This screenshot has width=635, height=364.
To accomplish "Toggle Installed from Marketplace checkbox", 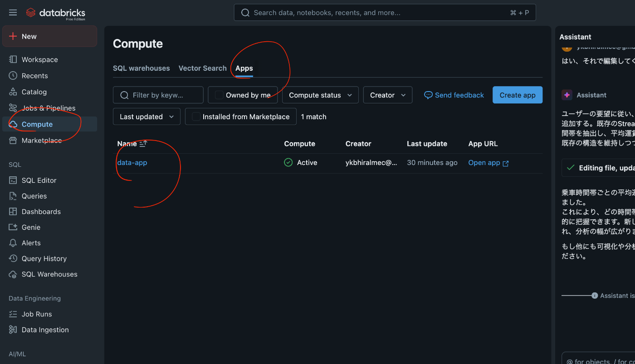I will coord(196,116).
